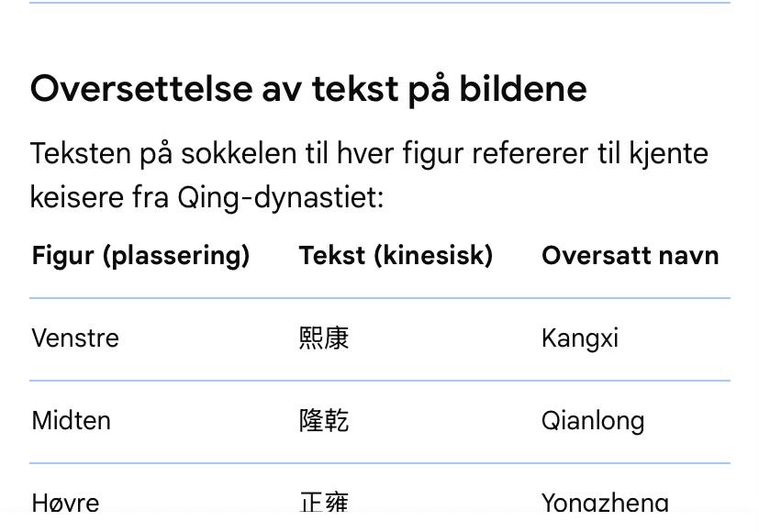Select the Tekst (kinesisk) column header
The height and width of the screenshot is (532, 759).
(x=396, y=256)
